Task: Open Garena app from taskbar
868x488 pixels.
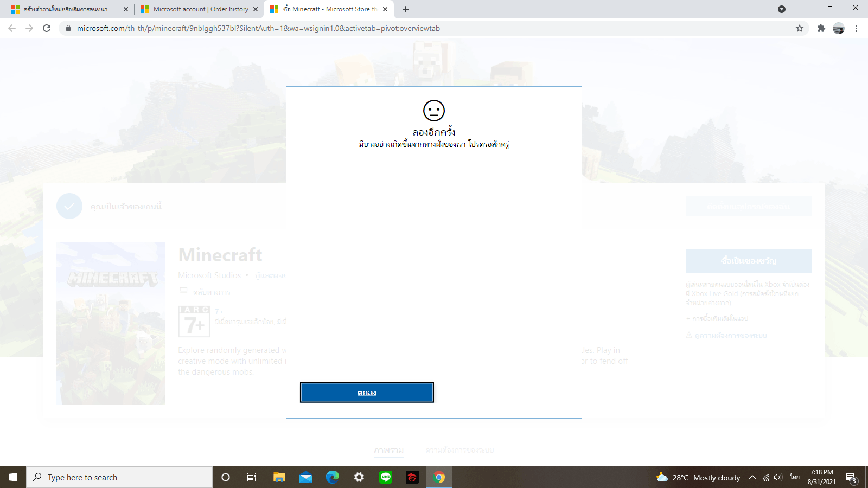Action: [412, 477]
